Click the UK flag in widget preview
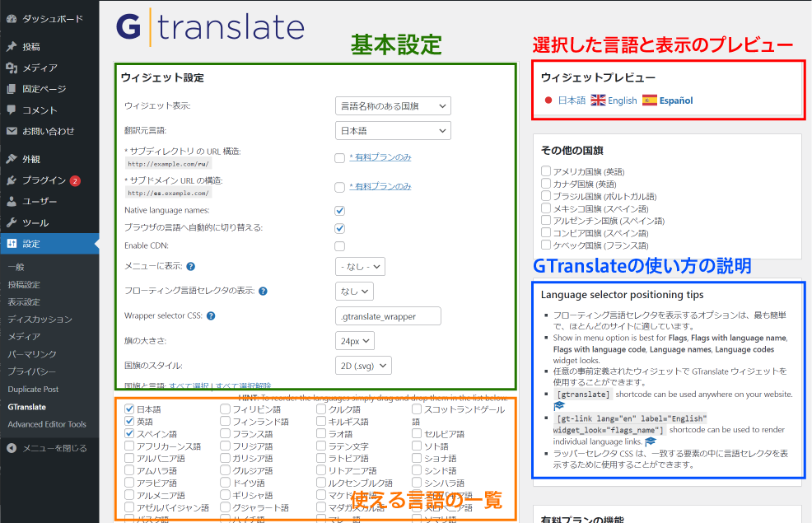Viewport: 812px width, 523px height. tap(598, 100)
